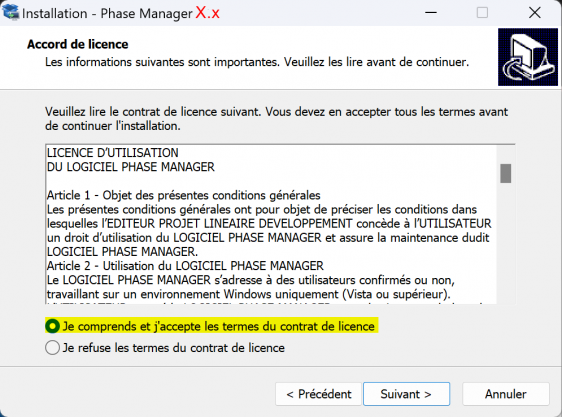The height and width of the screenshot is (417, 562).
Task: Click the 'Accord de licence' page heading
Action: [77, 44]
